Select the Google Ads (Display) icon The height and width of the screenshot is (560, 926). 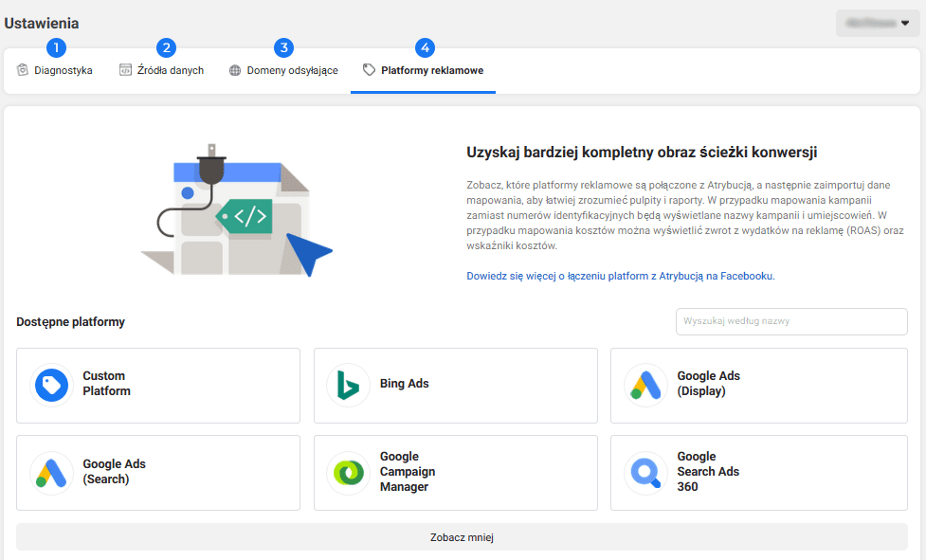point(645,385)
